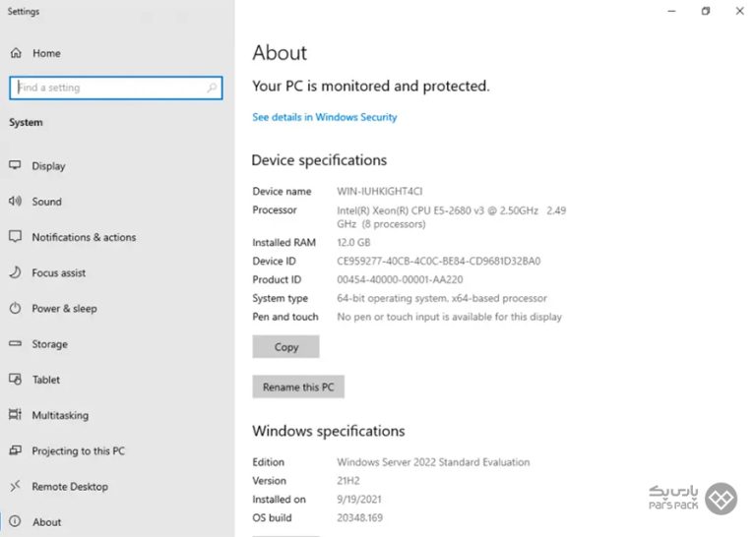Open Storage settings label
This screenshot has width=756, height=537.
(x=49, y=344)
